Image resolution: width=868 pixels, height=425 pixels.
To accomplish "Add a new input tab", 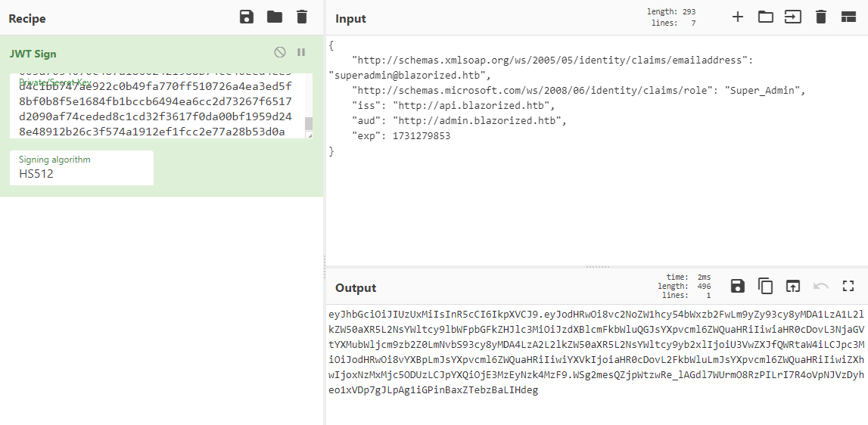I will (737, 17).
